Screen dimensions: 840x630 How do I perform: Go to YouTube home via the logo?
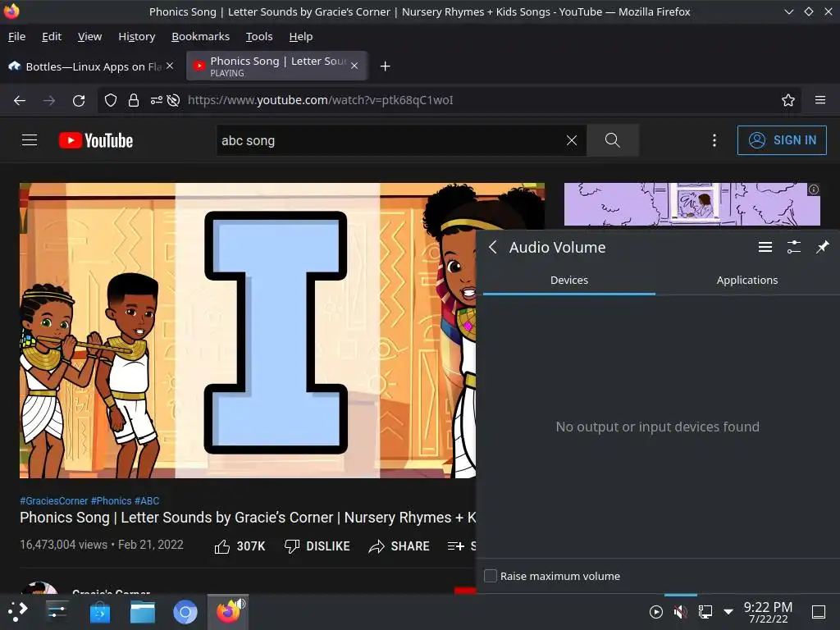tap(96, 140)
